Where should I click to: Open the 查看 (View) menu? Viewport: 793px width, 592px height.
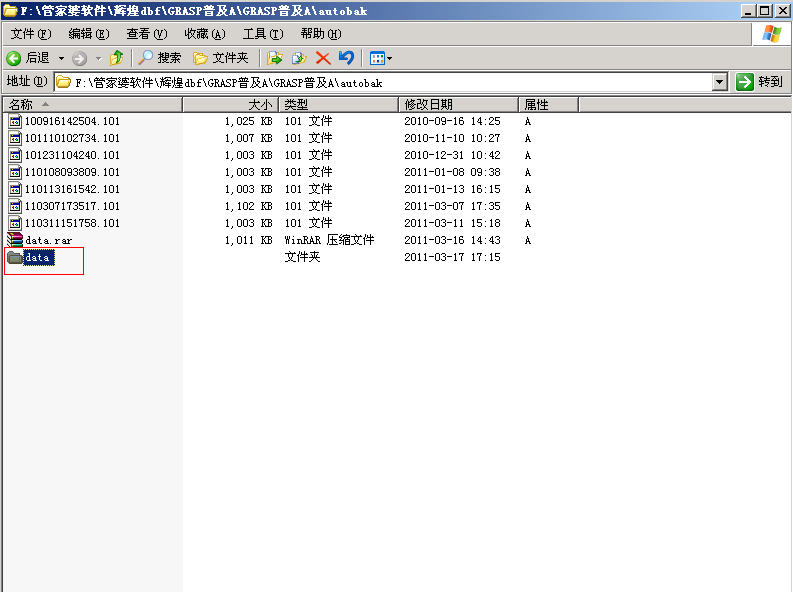(146, 34)
